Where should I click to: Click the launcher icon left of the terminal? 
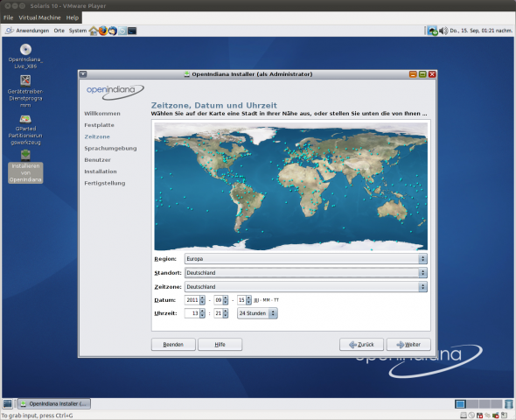(122, 31)
